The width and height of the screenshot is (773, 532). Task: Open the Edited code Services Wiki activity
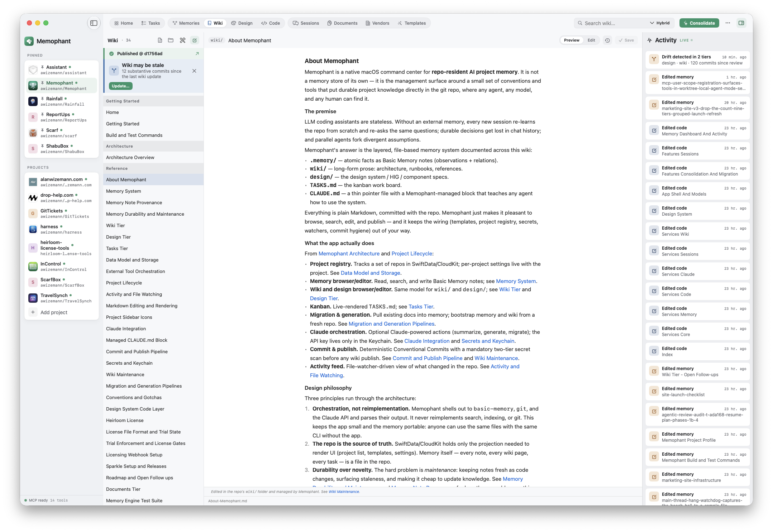697,231
